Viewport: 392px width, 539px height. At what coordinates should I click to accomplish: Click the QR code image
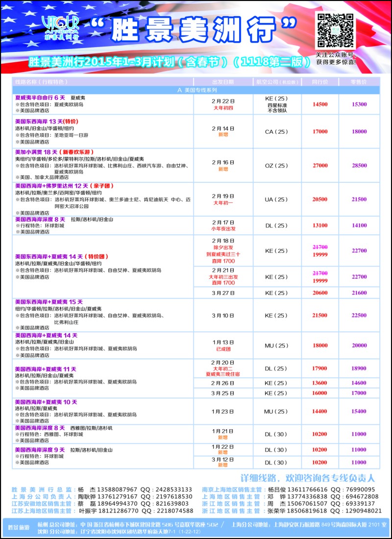(x=335, y=30)
